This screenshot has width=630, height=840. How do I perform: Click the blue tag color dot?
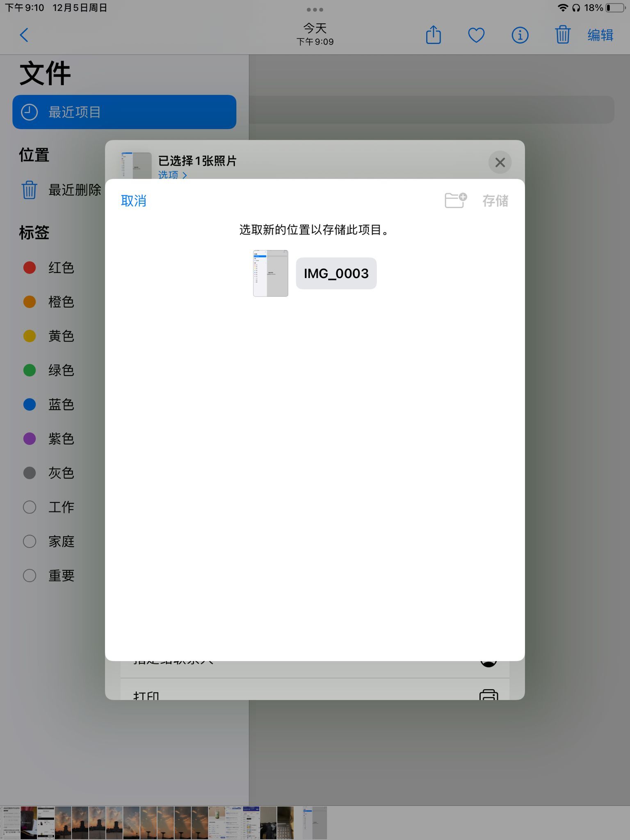[x=30, y=404]
